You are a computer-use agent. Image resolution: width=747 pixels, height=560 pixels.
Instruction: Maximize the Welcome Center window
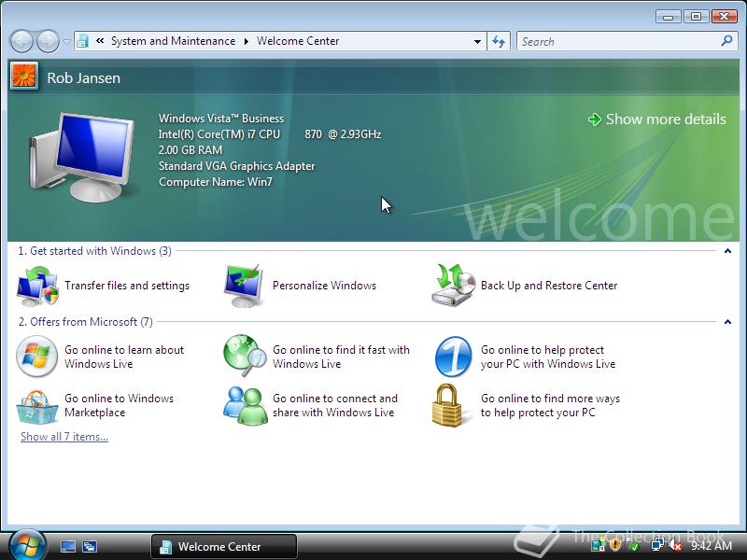tap(696, 17)
